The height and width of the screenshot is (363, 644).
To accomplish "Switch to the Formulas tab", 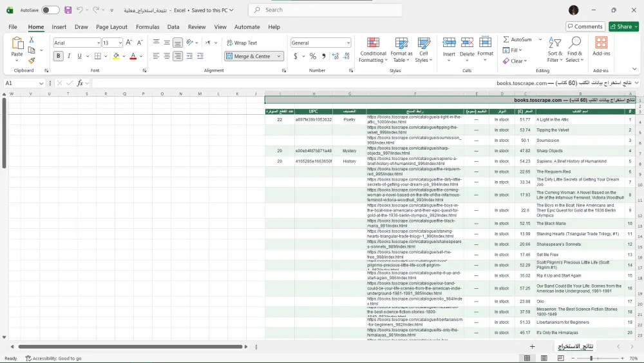I will (147, 26).
